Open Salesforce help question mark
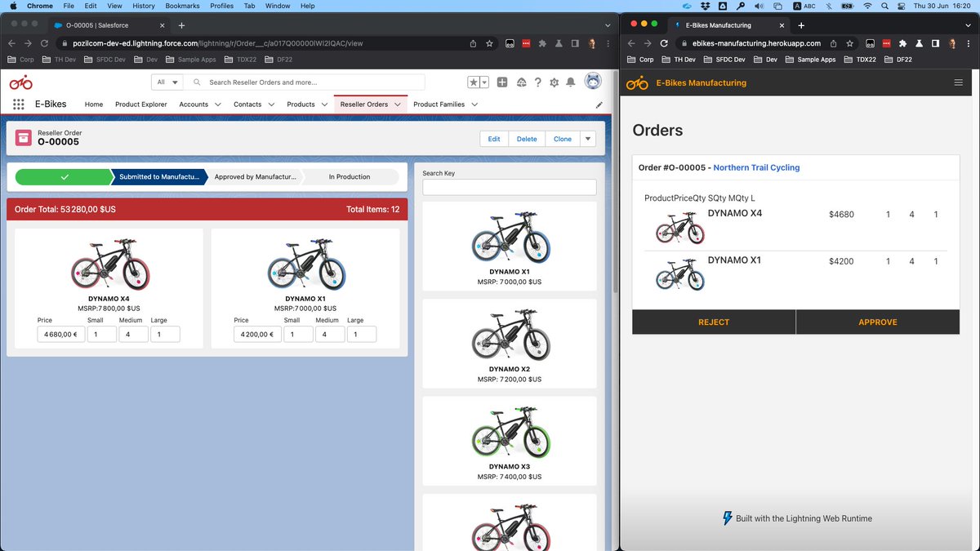 point(537,82)
